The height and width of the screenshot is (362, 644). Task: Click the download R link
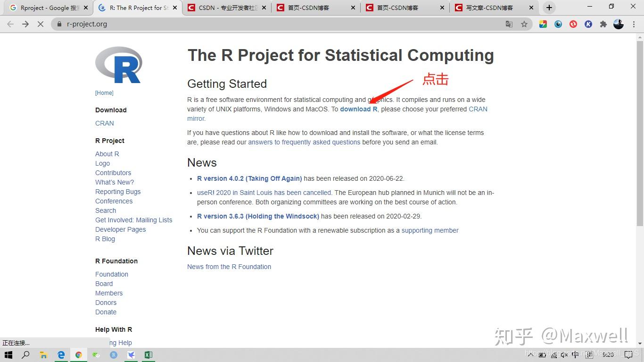pyautogui.click(x=358, y=109)
